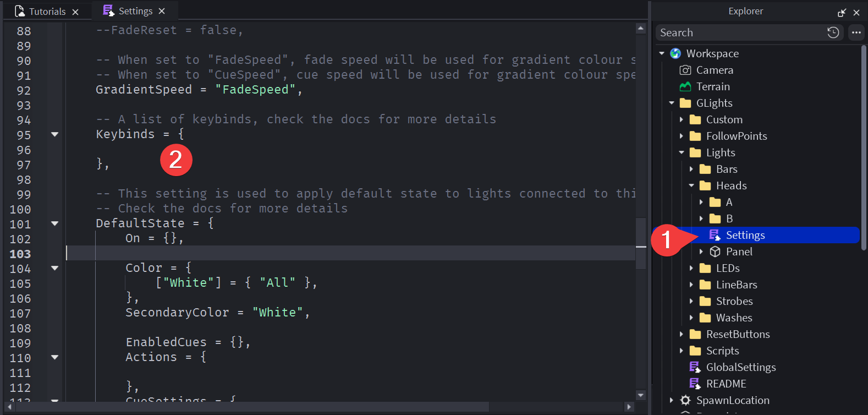Select the Camera icon in Workspace
Viewport: 868px width, 415px height.
point(685,70)
